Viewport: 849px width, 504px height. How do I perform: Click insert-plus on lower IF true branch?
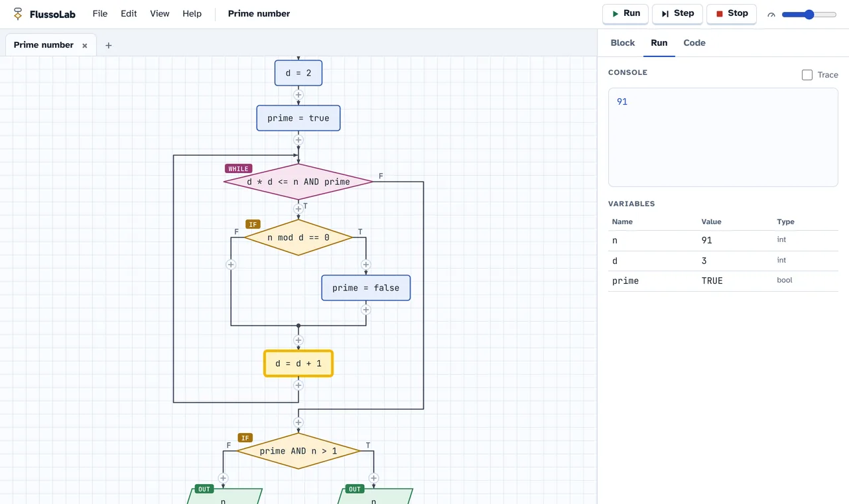click(x=373, y=478)
